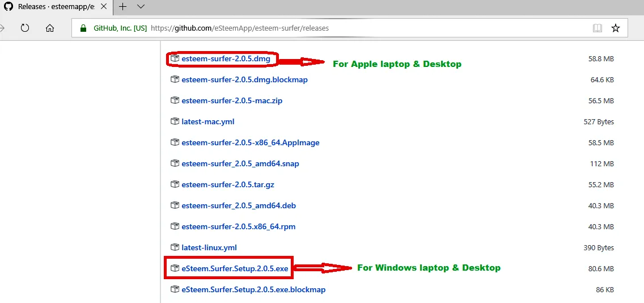Download esteem-surfer-2.0.5-mac.zip
Image resolution: width=644 pixels, height=303 pixels.
(232, 101)
